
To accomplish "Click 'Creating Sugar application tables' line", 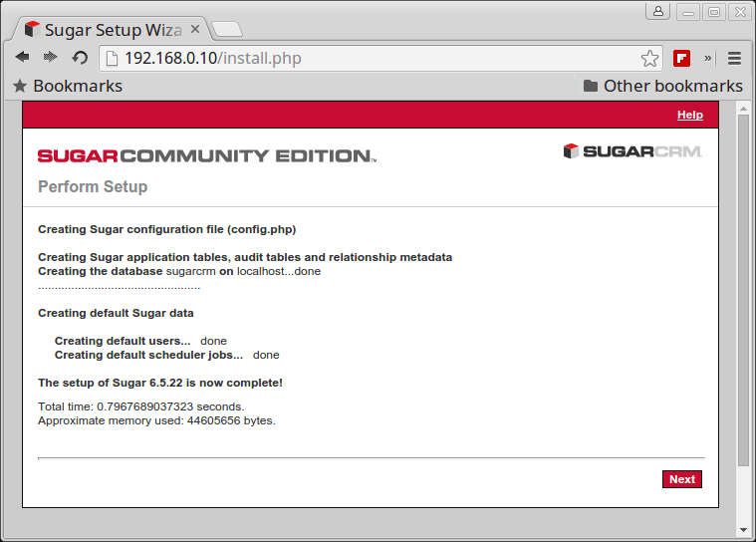I will click(245, 257).
